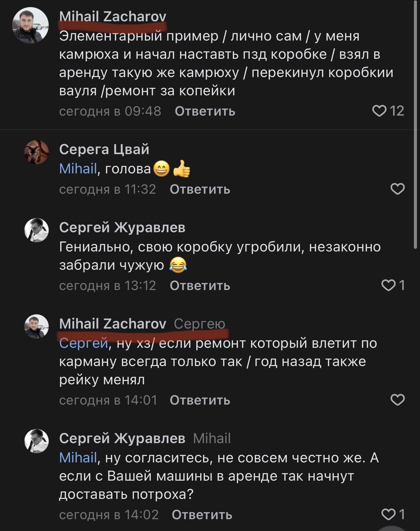Click the vertical scrollbar on right edge
The image size is (420, 531).
pos(416,125)
